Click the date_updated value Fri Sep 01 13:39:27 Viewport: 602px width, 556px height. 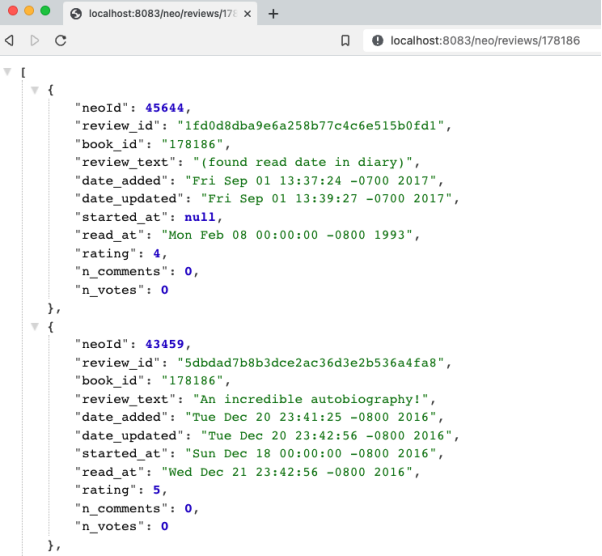[x=326, y=199]
